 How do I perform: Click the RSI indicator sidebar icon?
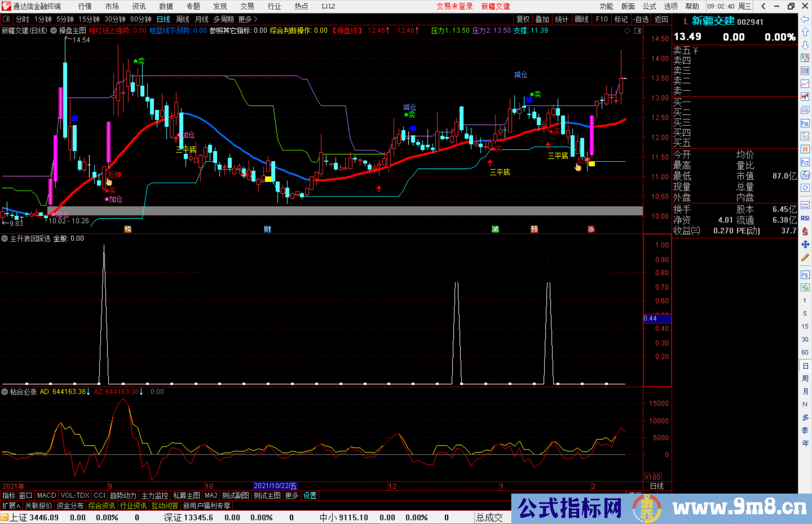(805, 218)
